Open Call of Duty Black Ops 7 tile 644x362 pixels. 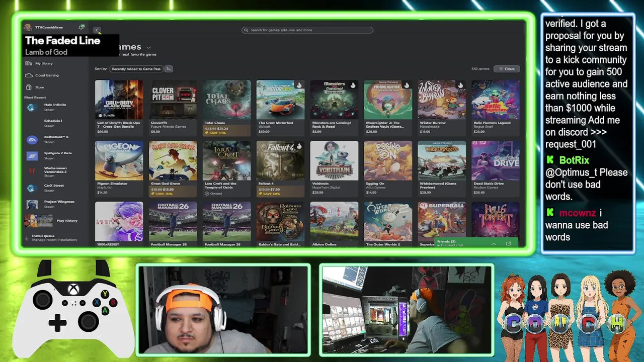pyautogui.click(x=119, y=107)
